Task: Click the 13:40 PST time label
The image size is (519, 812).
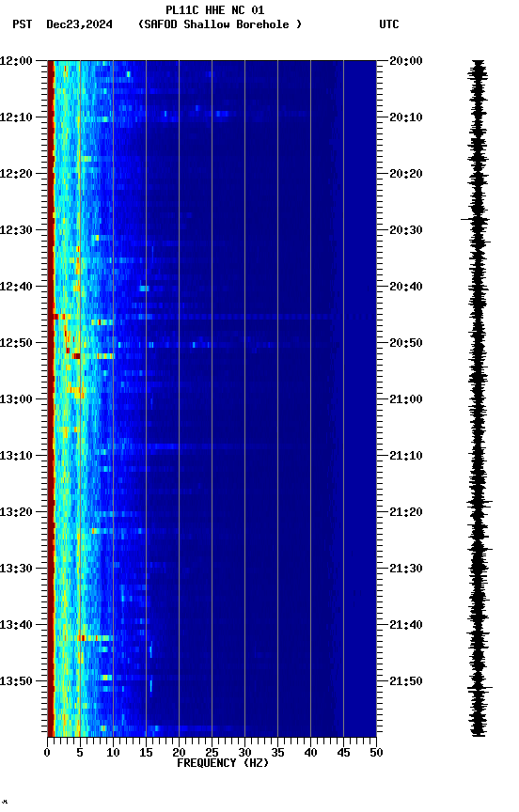Action: tap(16, 626)
